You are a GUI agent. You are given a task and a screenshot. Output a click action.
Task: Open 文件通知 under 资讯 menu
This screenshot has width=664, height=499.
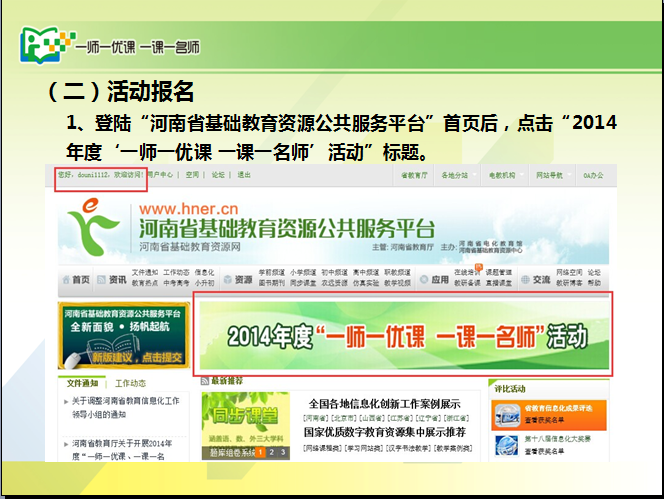tap(145, 272)
